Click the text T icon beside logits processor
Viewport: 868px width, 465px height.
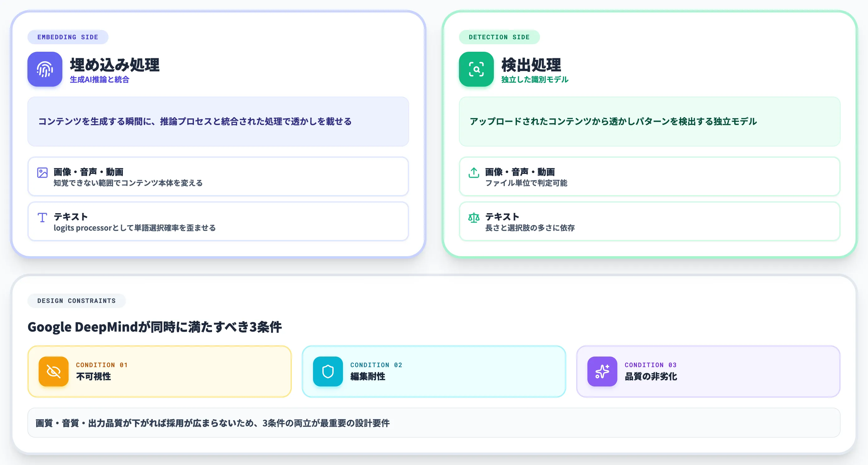point(42,218)
